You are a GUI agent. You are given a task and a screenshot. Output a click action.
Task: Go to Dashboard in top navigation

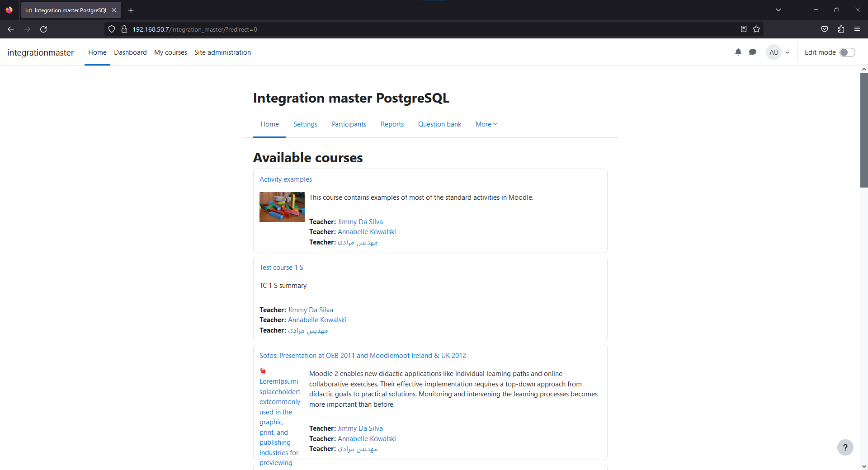(x=130, y=52)
